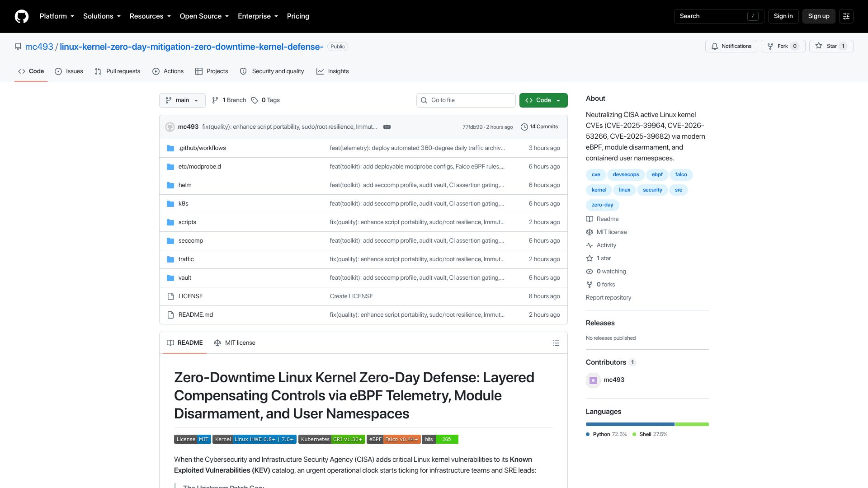Viewport: 868px width, 488px height.
Task: Open the 14 Commits history
Action: pos(539,127)
